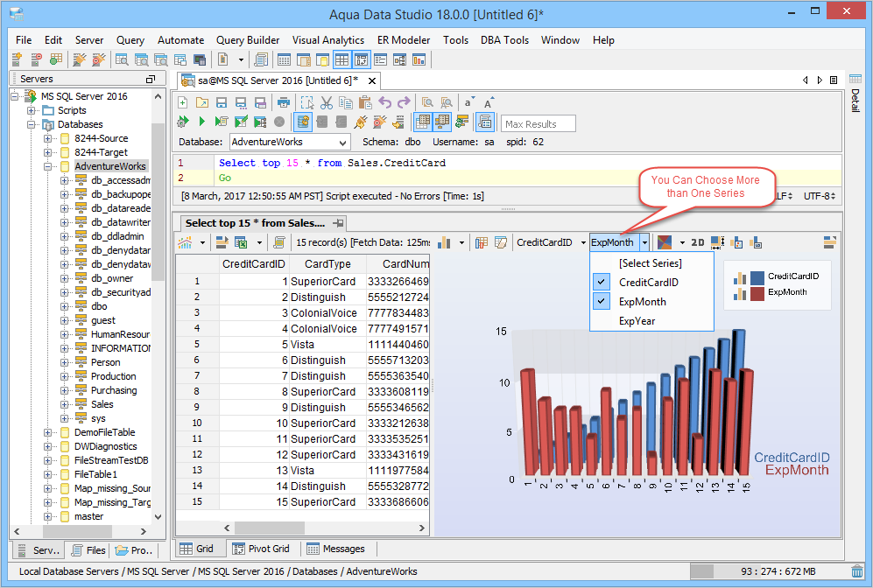Uncheck the ExpMonth series option
The height and width of the screenshot is (588, 873).
click(642, 302)
